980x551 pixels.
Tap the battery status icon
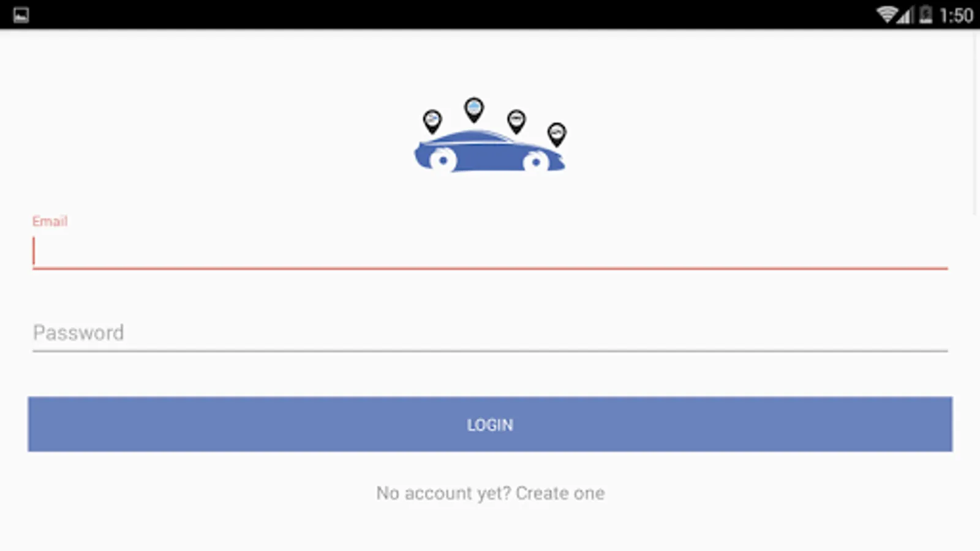[x=925, y=15]
